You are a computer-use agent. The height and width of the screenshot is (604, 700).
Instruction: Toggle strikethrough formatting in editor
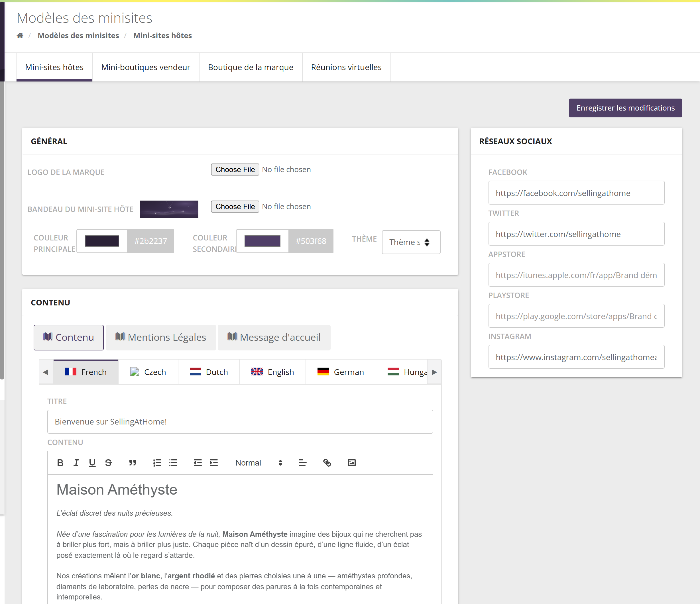coord(108,462)
